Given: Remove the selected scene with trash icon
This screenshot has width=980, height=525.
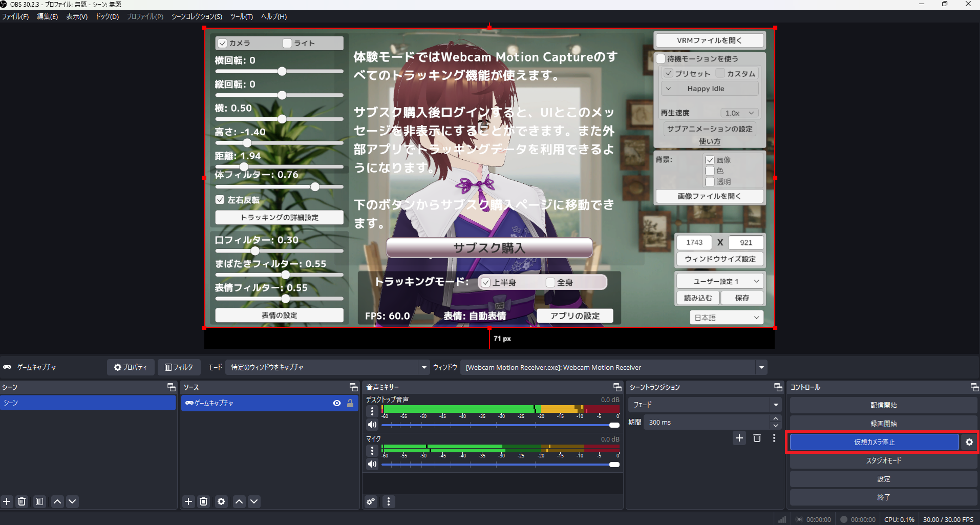Looking at the screenshot, I should click(x=22, y=501).
